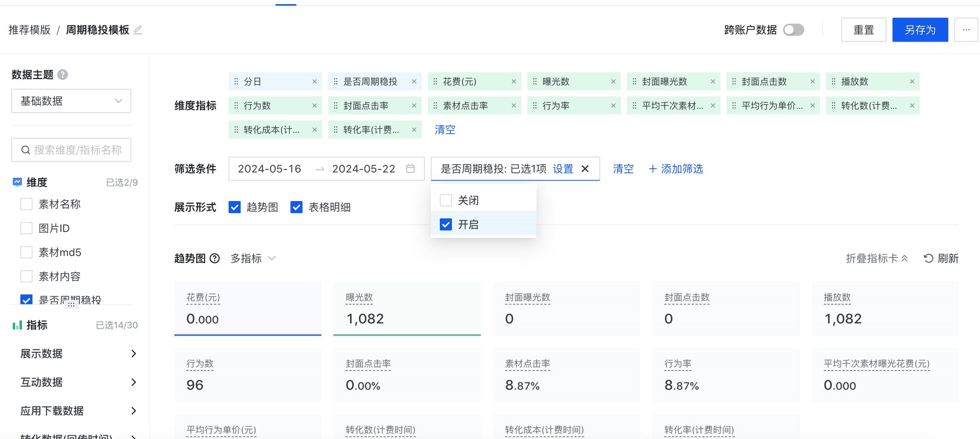This screenshot has width=980, height=439.
Task: Collapse indicator cards via 折叠指标卡
Action: (876, 259)
